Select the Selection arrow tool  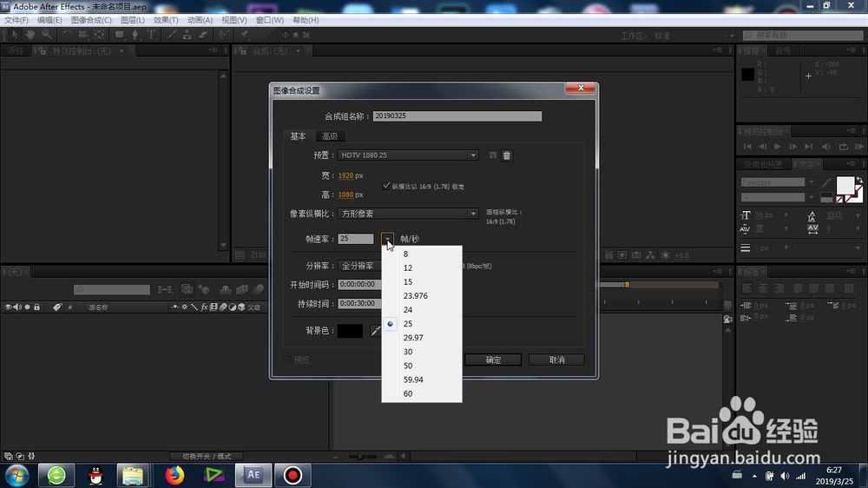tap(15, 35)
